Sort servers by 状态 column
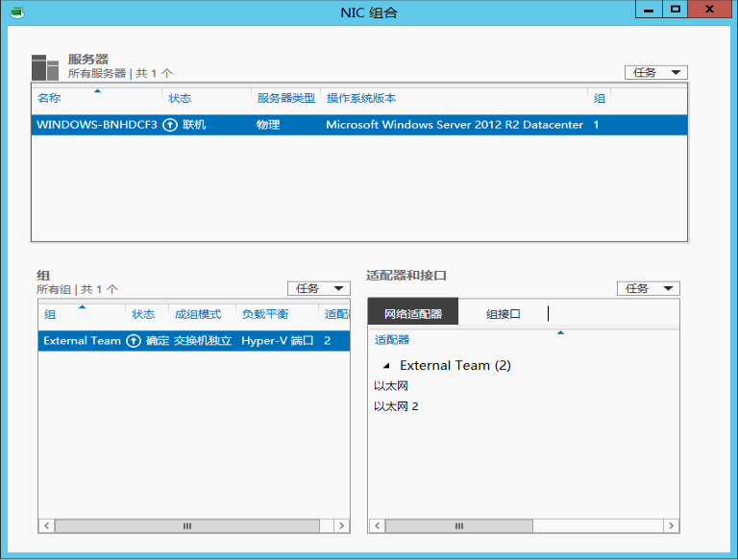Image resolution: width=738 pixels, height=560 pixels. point(180,98)
